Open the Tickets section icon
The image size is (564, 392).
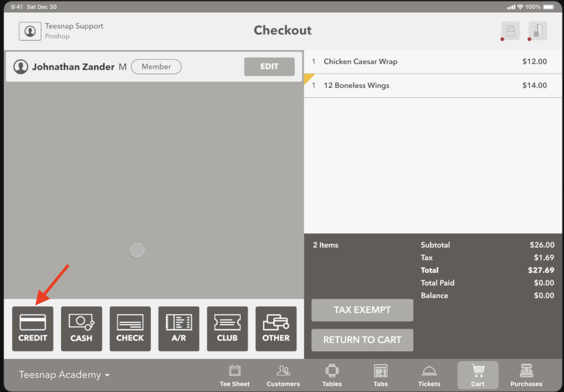pyautogui.click(x=429, y=375)
